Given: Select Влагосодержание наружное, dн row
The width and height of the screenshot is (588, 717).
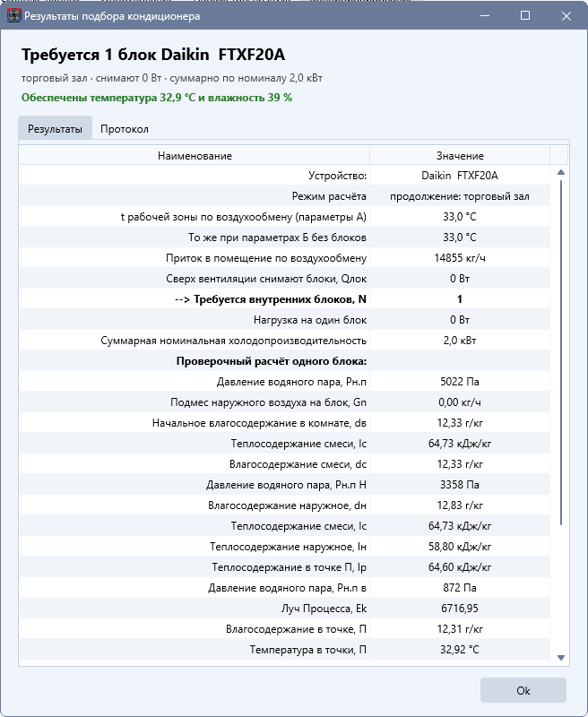Looking at the screenshot, I should click(x=284, y=505).
